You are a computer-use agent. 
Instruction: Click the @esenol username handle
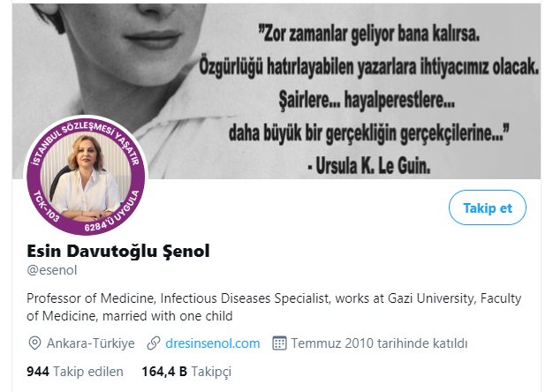pyautogui.click(x=52, y=270)
